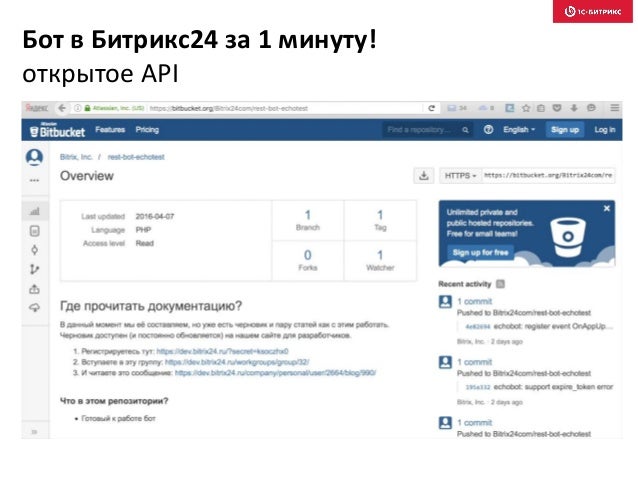The width and height of the screenshot is (638, 479).
Task: Click the Yandex logo in browser toolbar
Action: (37, 108)
